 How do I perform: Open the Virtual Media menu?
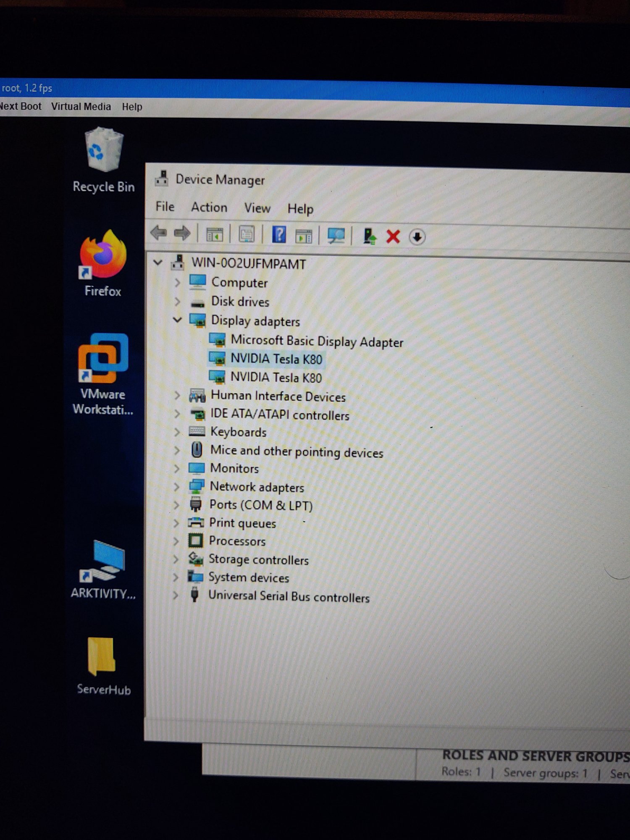pos(81,106)
